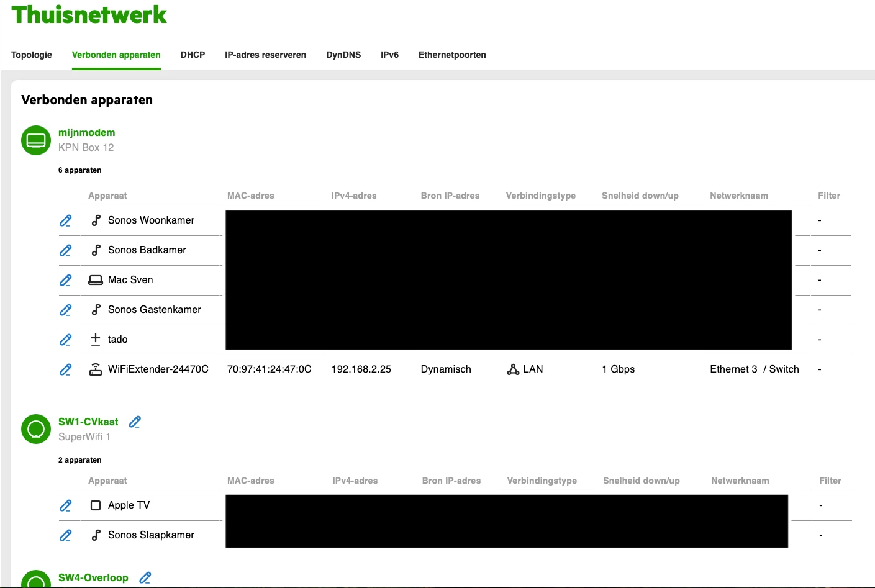Screen dimensions: 875x588
Task: Click Netwerknaam header in SW1-CVkast table
Action: (740, 481)
